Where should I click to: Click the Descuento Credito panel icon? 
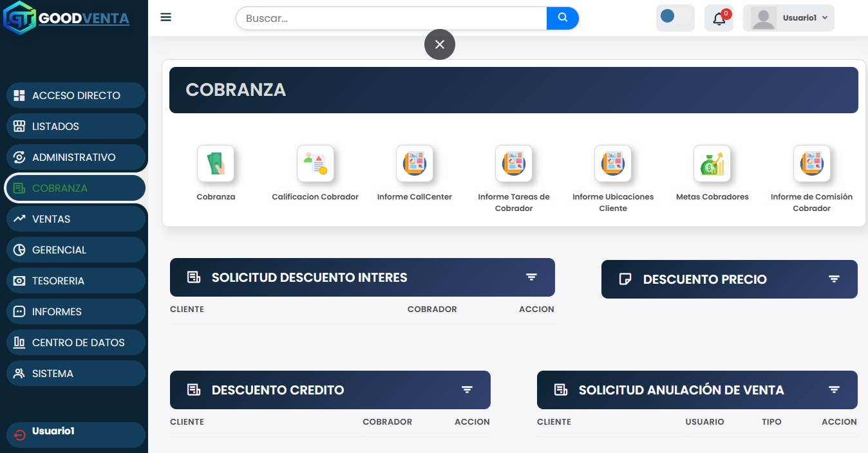click(x=194, y=390)
